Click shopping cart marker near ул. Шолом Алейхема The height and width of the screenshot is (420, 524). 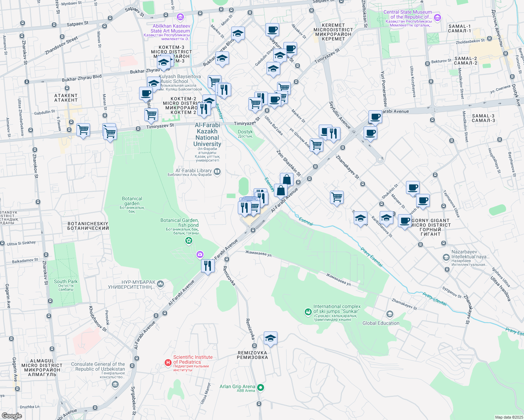point(316,145)
